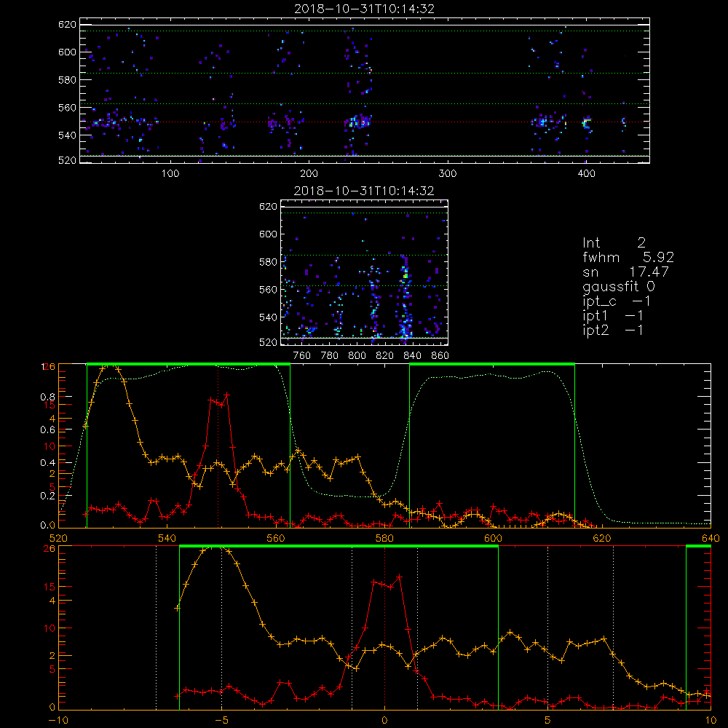Click the red curve peak in profile plot
Screen dimensions: 728x728
point(226,395)
